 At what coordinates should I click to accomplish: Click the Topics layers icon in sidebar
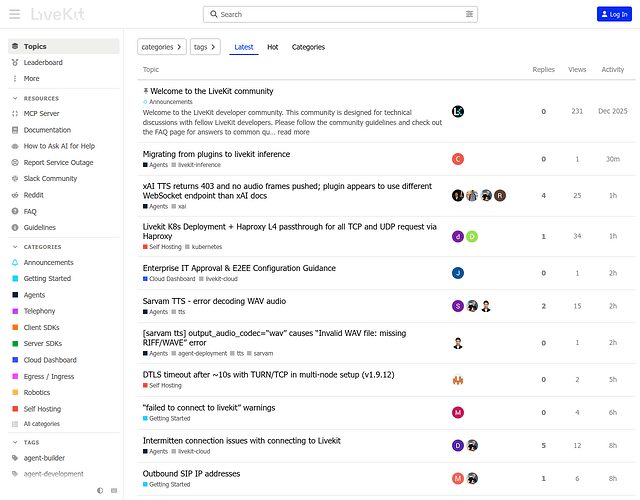[x=15, y=46]
